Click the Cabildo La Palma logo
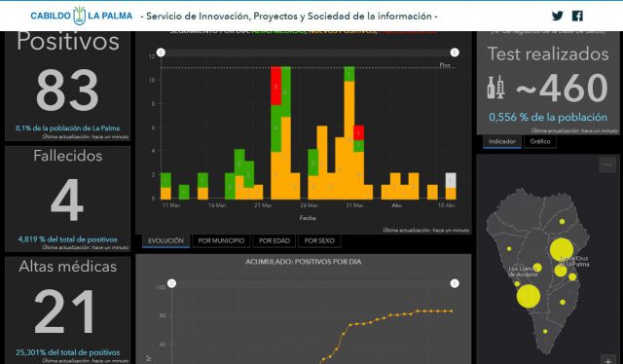This screenshot has width=623, height=364. (x=82, y=16)
